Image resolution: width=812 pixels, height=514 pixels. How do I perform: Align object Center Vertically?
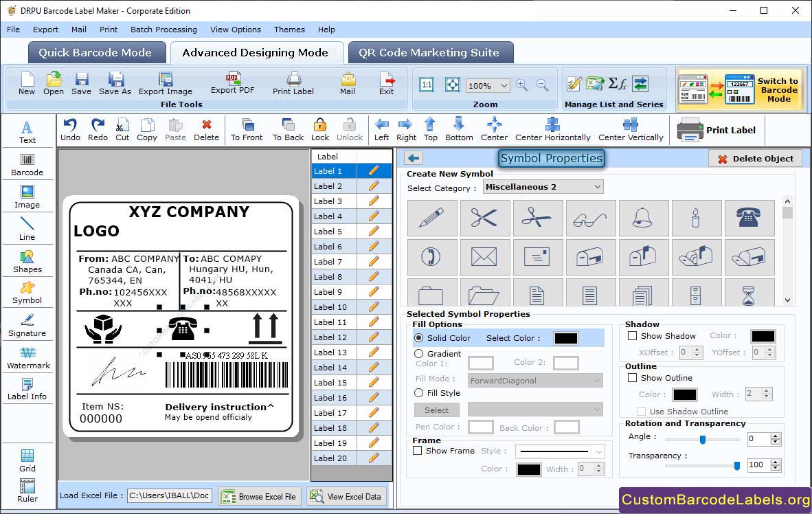(x=630, y=130)
